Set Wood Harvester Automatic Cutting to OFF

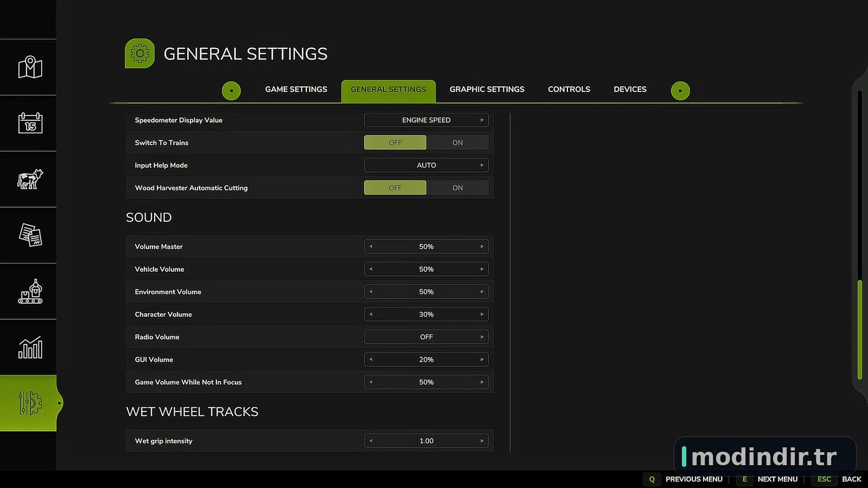[x=395, y=188]
